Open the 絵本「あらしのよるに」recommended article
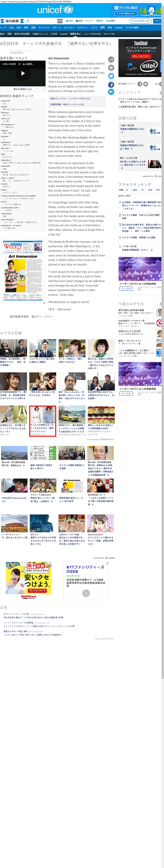This screenshot has height=868, width=164. [x=72, y=387]
